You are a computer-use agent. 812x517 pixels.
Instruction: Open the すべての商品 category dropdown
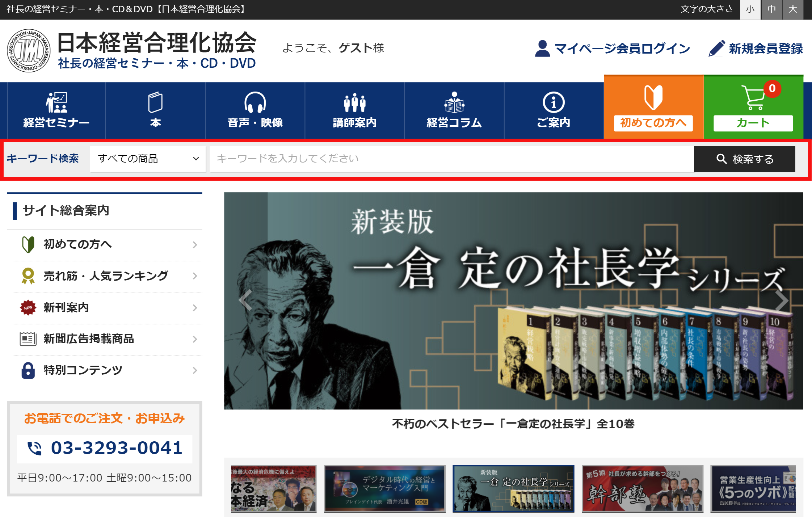point(148,159)
